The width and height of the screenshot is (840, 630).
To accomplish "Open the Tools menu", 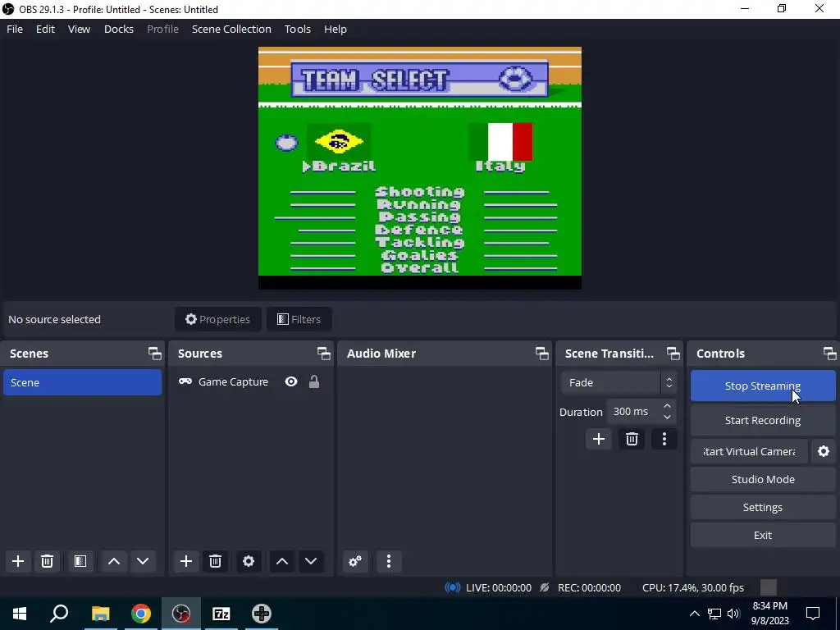I will [297, 29].
